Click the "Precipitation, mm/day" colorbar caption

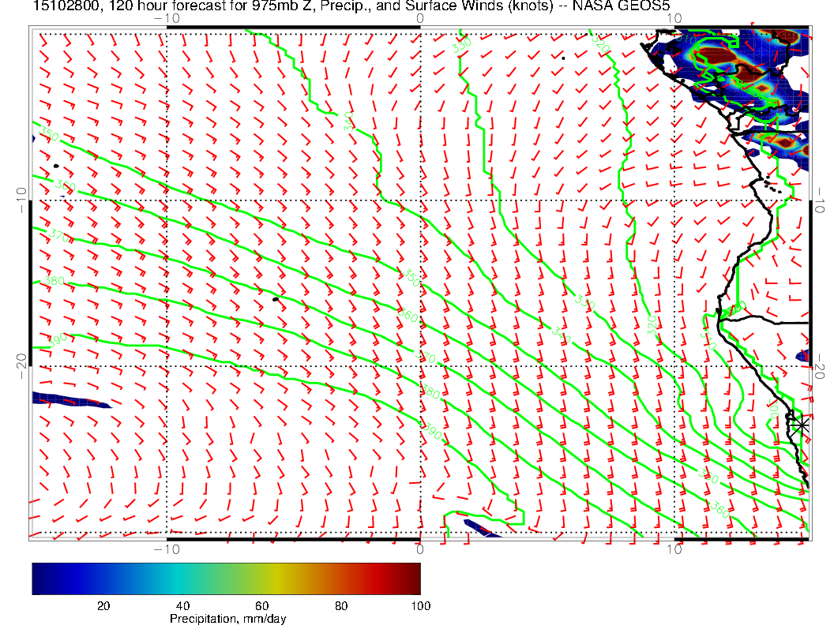click(x=227, y=620)
